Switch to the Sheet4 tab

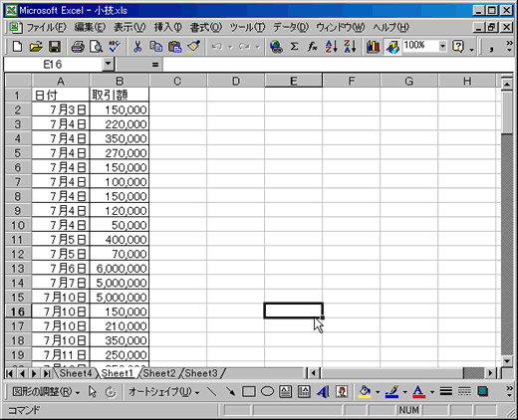[76, 373]
